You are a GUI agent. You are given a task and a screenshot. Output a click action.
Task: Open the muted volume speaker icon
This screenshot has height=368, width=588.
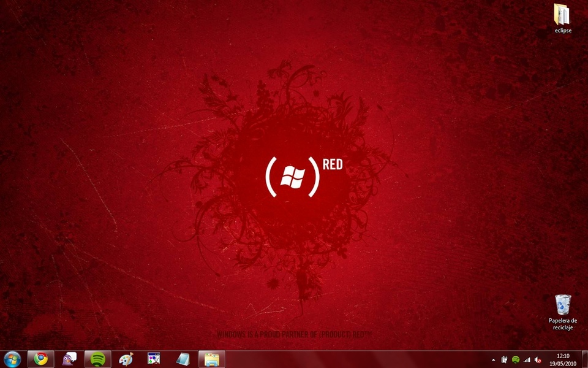tap(538, 360)
